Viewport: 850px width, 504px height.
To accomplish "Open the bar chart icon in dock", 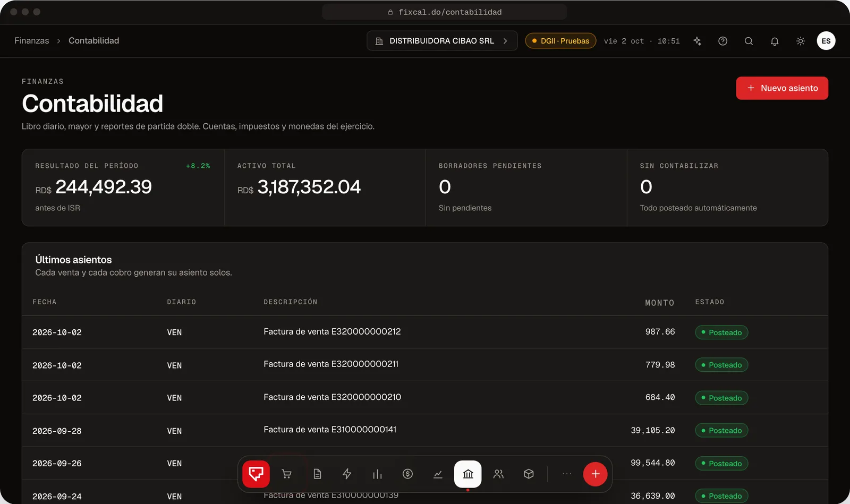I will click(x=377, y=474).
